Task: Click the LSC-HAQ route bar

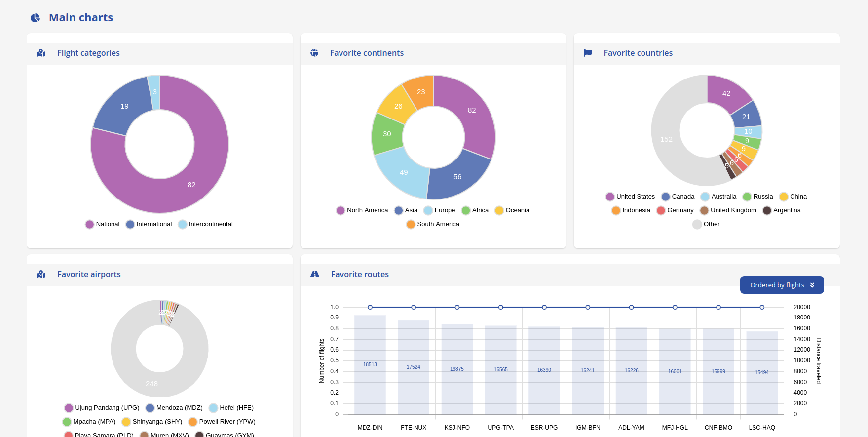Action: pos(762,373)
